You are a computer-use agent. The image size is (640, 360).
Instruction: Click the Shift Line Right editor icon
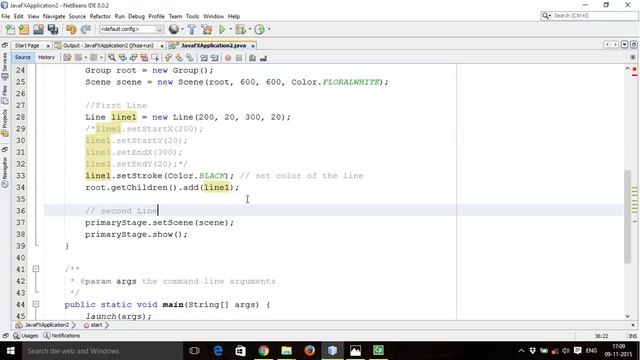click(x=214, y=58)
